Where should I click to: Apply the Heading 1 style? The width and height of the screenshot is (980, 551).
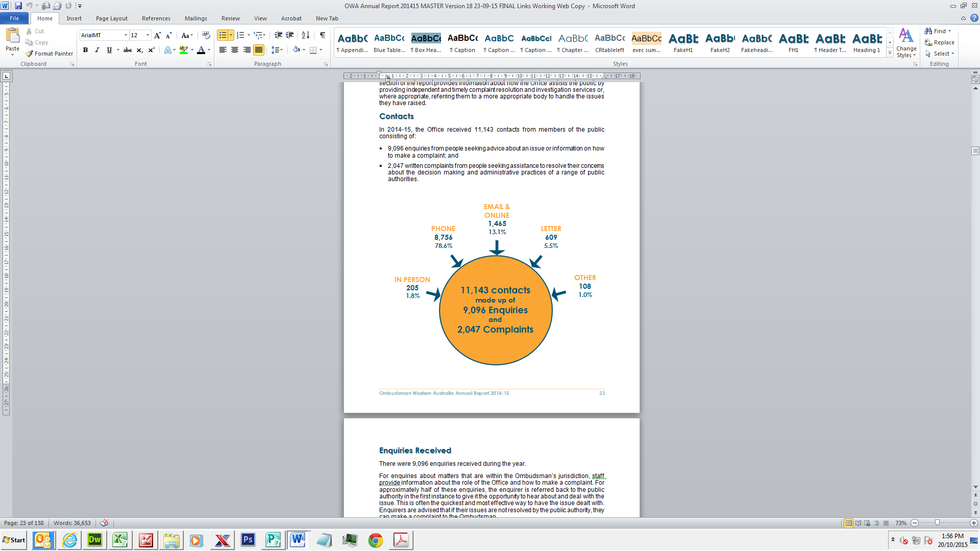coord(867,42)
